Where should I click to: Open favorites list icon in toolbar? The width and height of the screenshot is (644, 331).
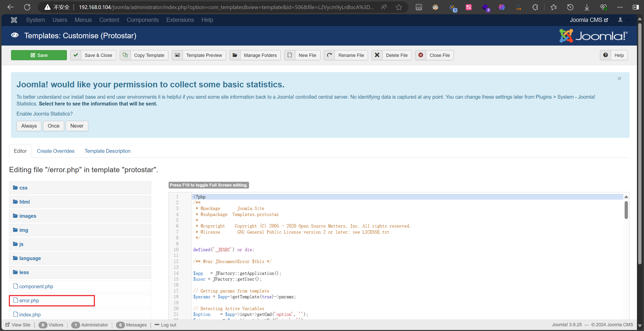554,7
